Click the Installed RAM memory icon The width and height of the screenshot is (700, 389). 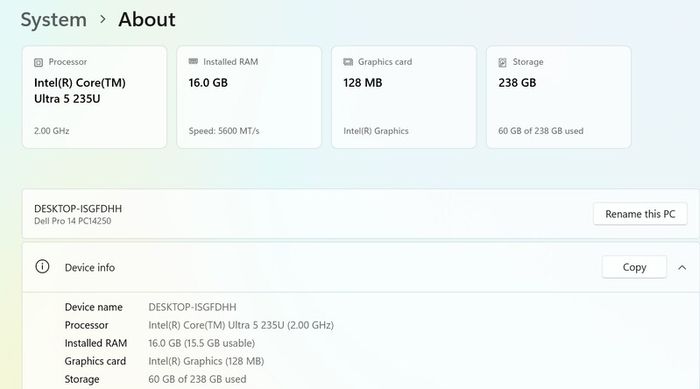point(193,62)
